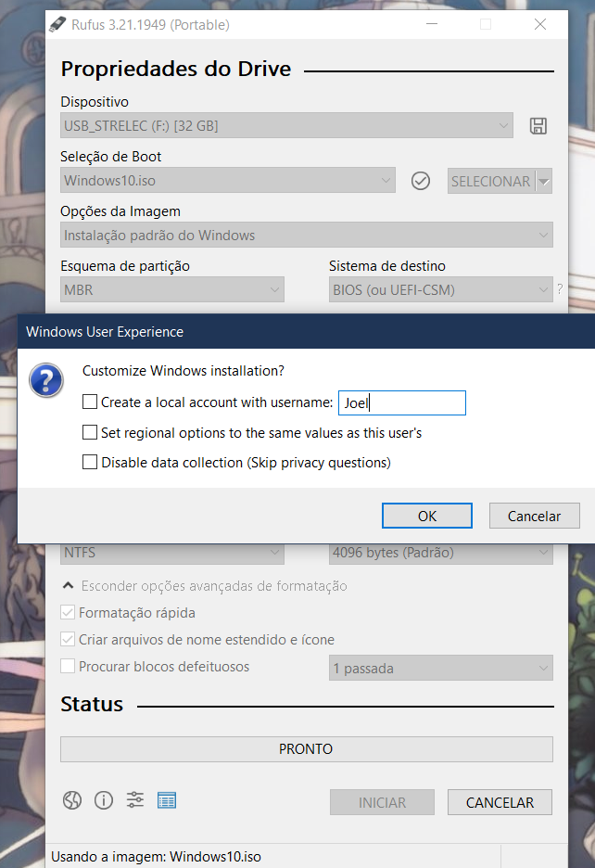Viewport: 595px width, 868px height.
Task: Open the Dispositivo USB_STRELEC dropdown
Action: pos(286,125)
